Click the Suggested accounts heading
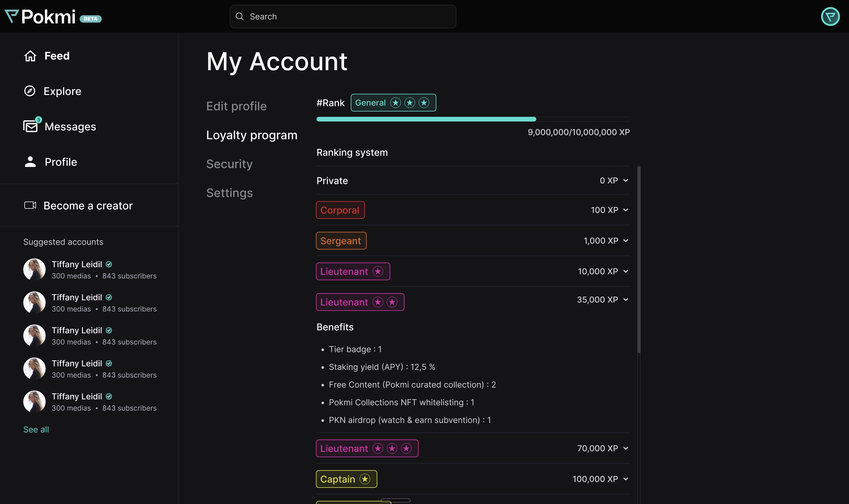 coord(63,242)
